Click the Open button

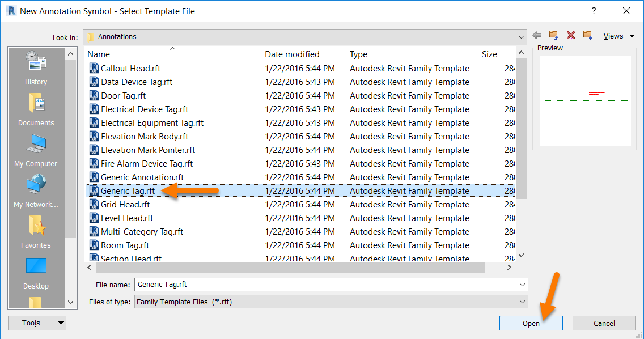point(531,323)
